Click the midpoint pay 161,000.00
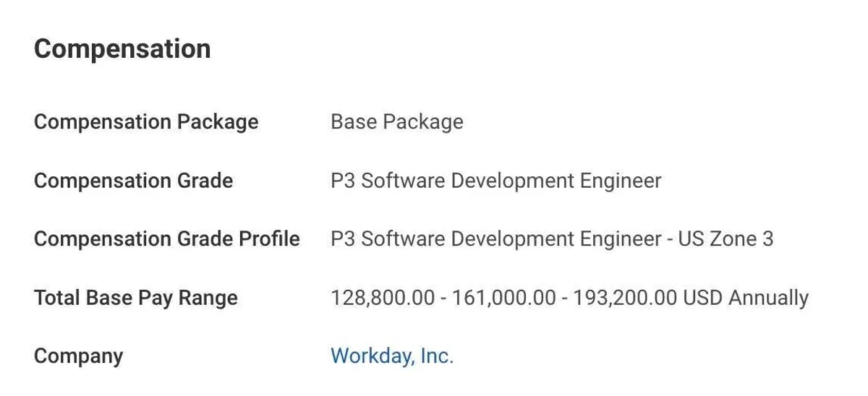This screenshot has height=396, width=868. (503, 298)
